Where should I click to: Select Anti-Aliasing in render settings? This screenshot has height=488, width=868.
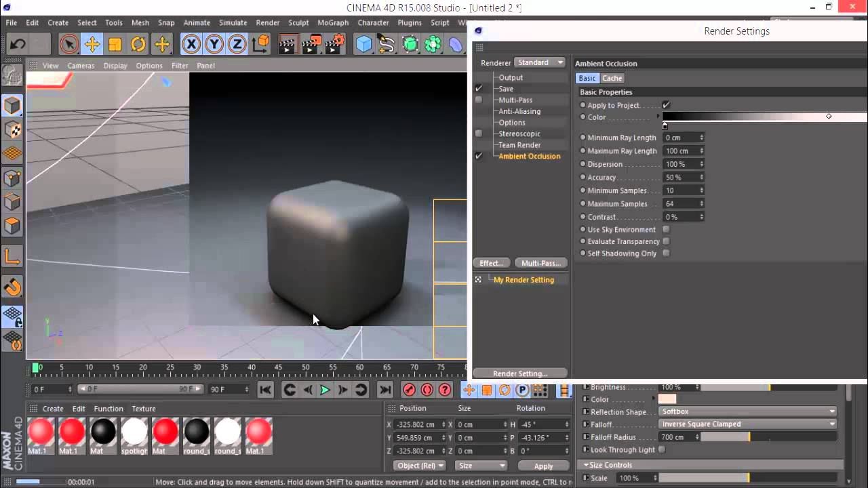pyautogui.click(x=519, y=111)
